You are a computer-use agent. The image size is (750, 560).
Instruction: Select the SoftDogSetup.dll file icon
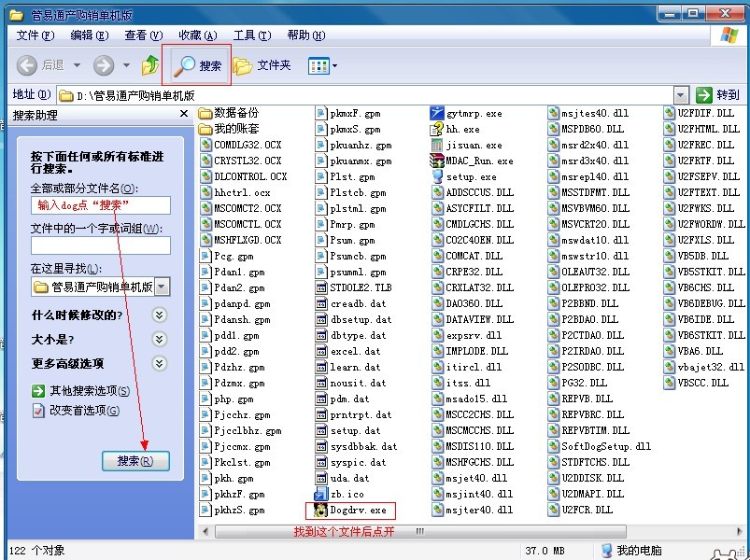(x=554, y=446)
